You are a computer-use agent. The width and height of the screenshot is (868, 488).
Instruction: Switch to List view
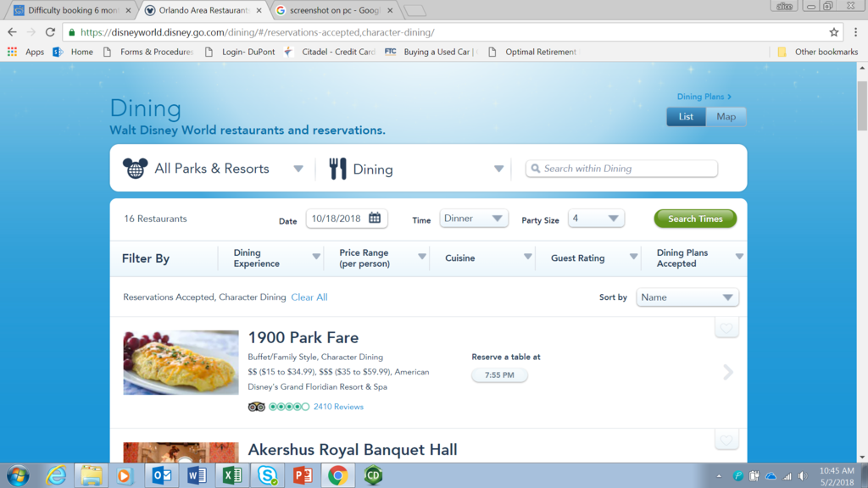coord(686,117)
